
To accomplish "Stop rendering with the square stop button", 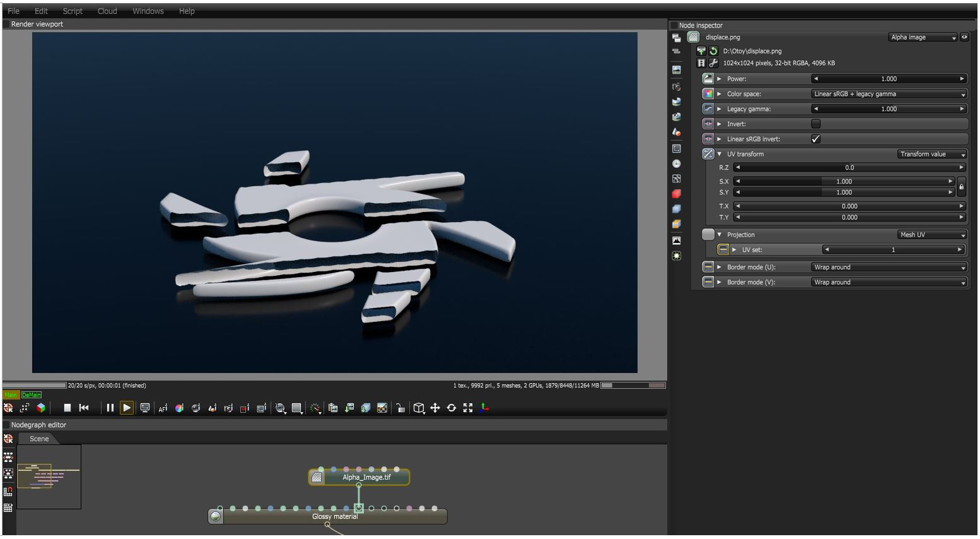I will pyautogui.click(x=67, y=408).
